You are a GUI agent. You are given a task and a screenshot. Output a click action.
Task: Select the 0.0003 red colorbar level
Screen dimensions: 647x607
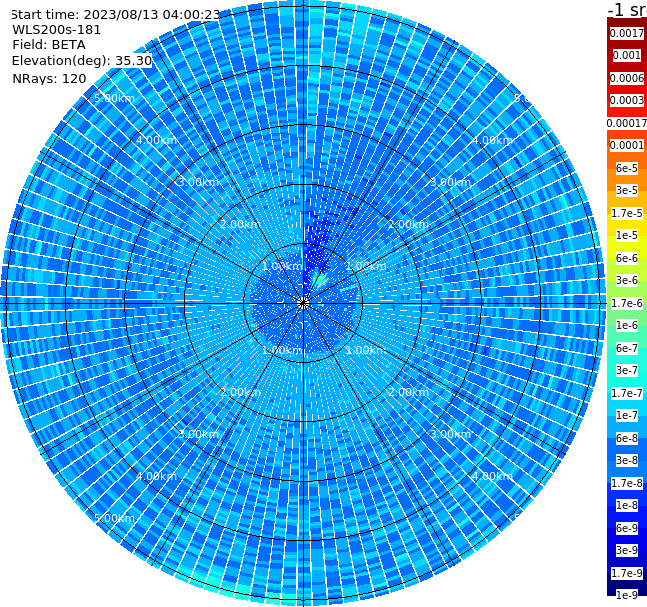click(626, 100)
